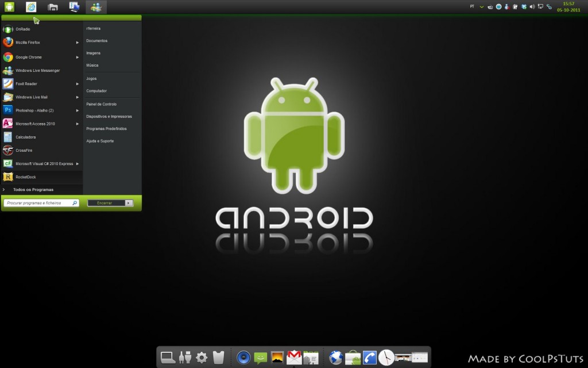Open the globe browser dock icon
Screen dimensions: 588x368
coord(335,358)
